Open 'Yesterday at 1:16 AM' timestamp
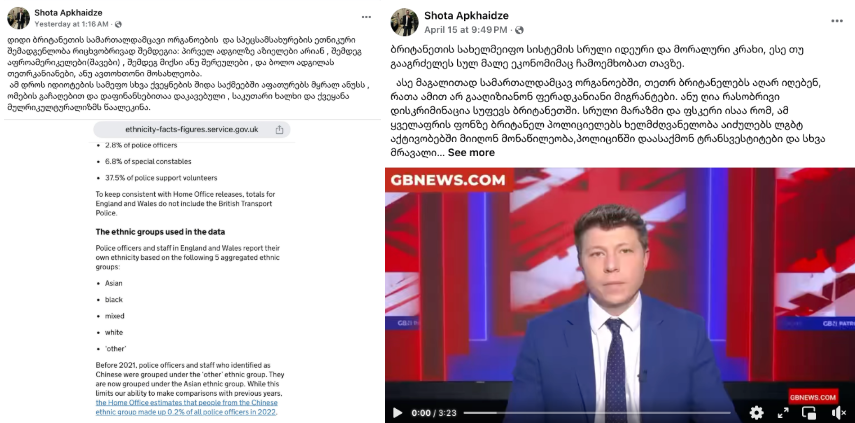This screenshot has width=855, height=423. [x=71, y=25]
